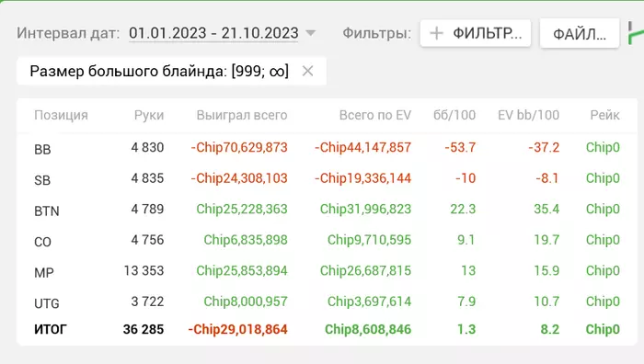Screen dimensions: 644x364
Task: Sort by EV bb/100 column header
Action: pos(529,115)
